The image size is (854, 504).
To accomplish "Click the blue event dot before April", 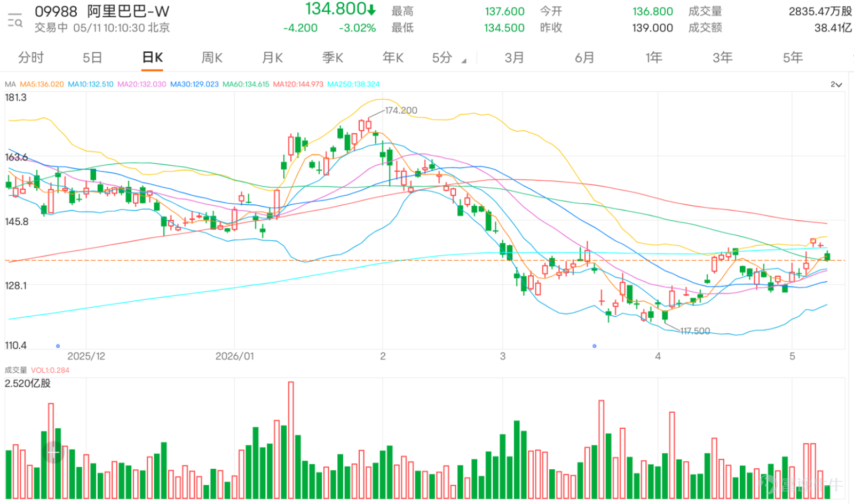I will (x=594, y=346).
